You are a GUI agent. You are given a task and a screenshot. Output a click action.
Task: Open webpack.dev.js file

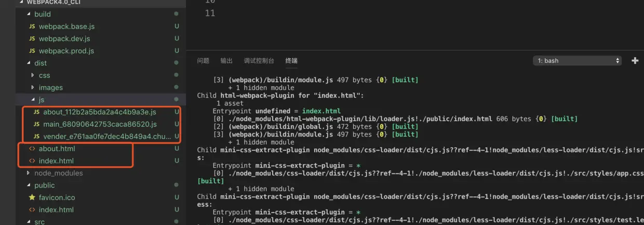point(64,39)
